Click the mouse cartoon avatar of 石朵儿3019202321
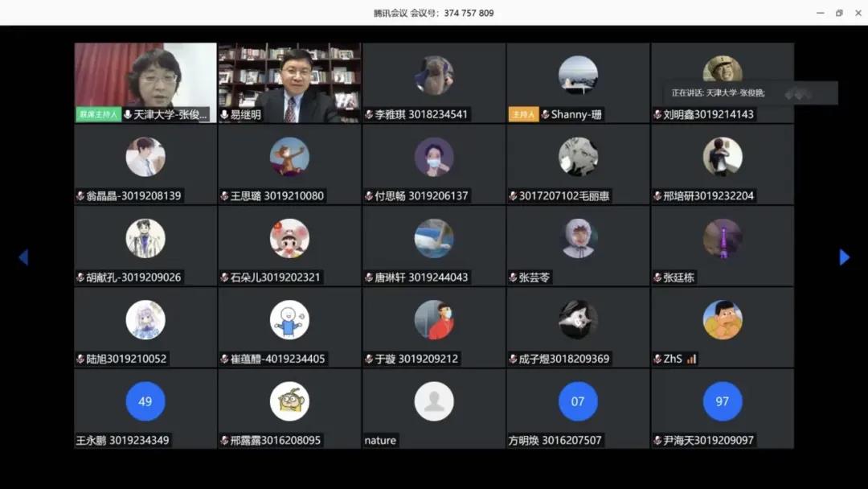Screen dimensions: 868x489 point(289,239)
